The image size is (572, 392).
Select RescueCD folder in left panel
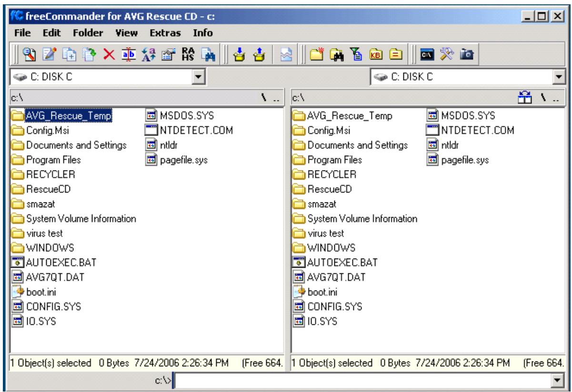coord(41,190)
